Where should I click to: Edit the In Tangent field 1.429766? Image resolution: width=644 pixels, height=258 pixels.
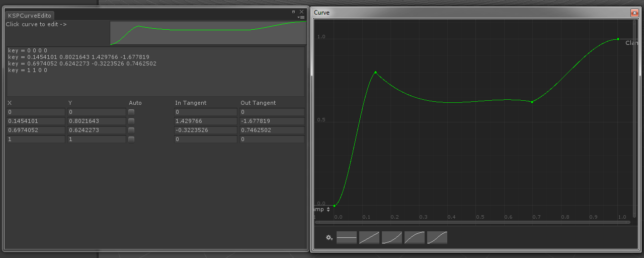[206, 121]
